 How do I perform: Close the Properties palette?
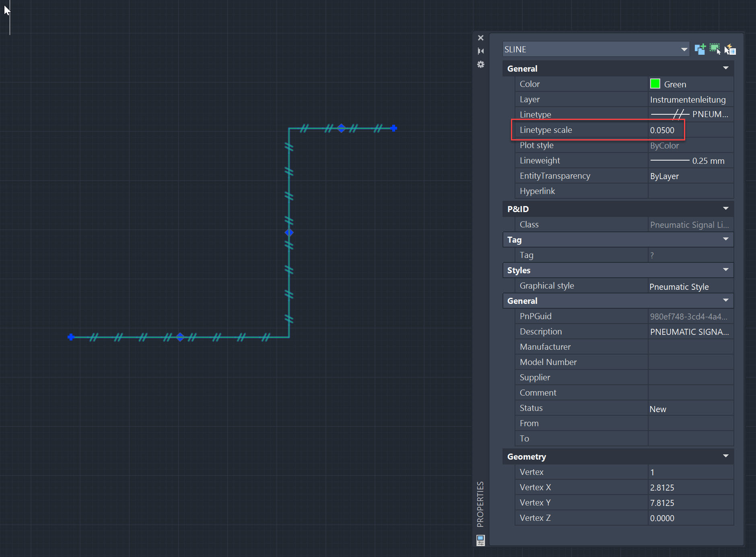(481, 37)
